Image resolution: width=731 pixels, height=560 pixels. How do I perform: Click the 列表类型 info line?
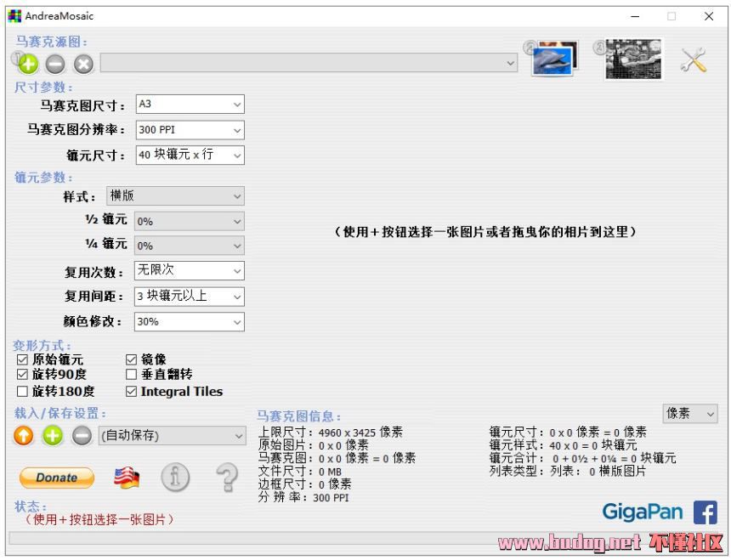pos(568,471)
